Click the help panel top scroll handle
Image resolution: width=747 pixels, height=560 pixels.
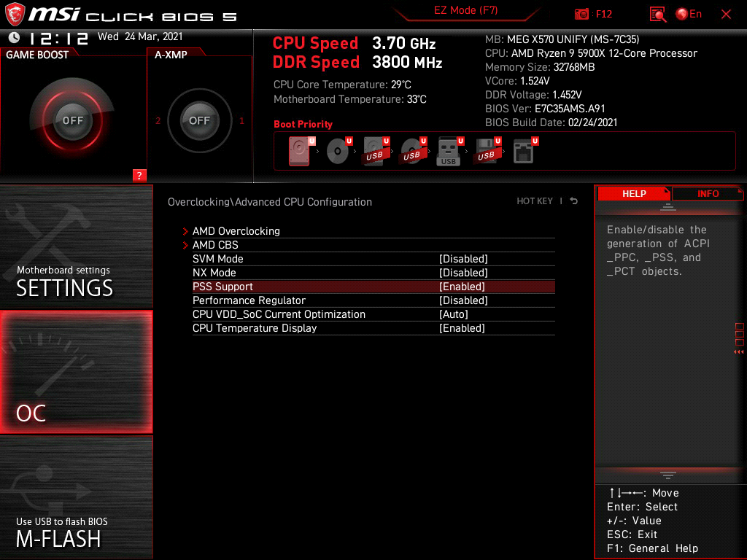668,207
